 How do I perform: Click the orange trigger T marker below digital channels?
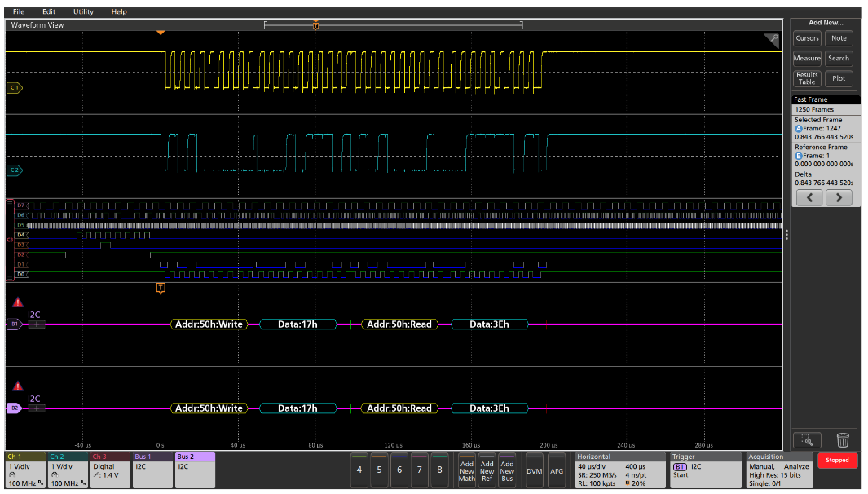161,288
